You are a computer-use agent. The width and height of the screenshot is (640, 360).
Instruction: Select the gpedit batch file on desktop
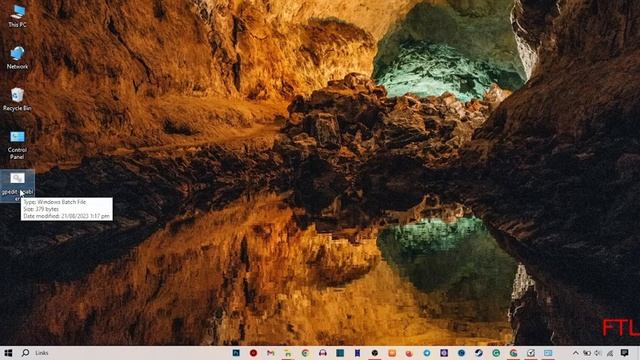(x=17, y=186)
